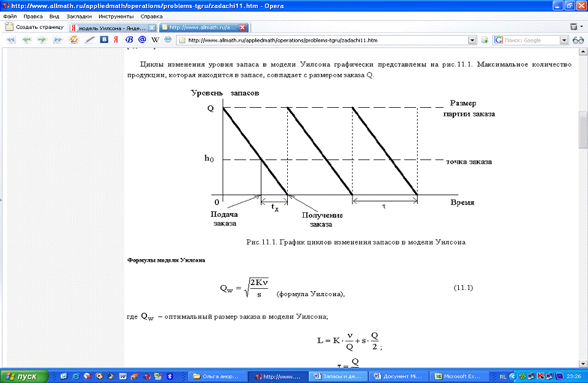Click the 'Подача заказа' graph label

pyautogui.click(x=224, y=219)
